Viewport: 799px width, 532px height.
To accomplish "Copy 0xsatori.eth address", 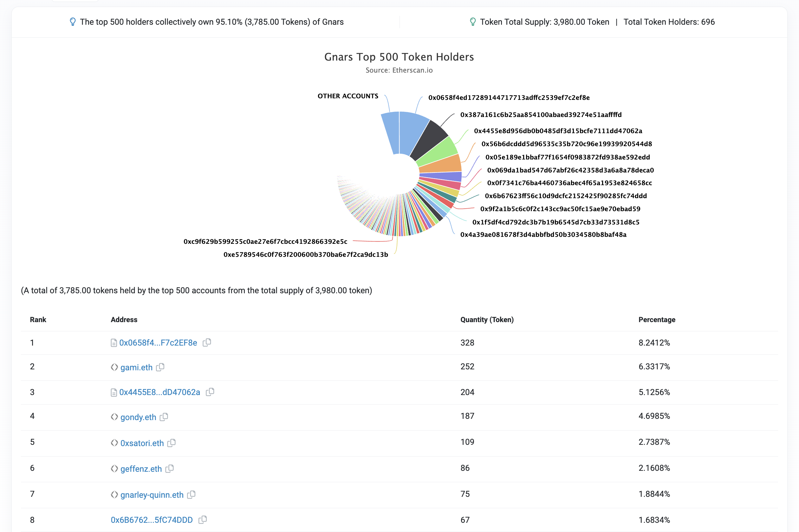I will 171,443.
